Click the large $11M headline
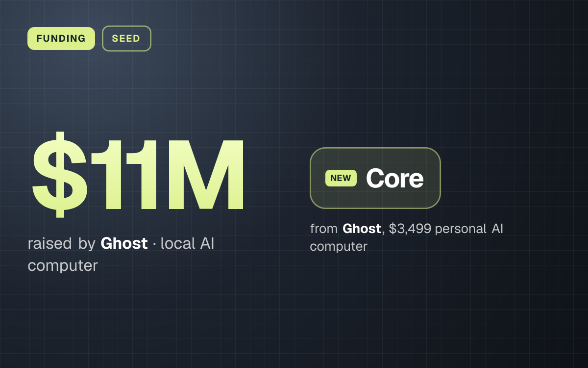Screen dimensions: 588x368 (138, 175)
